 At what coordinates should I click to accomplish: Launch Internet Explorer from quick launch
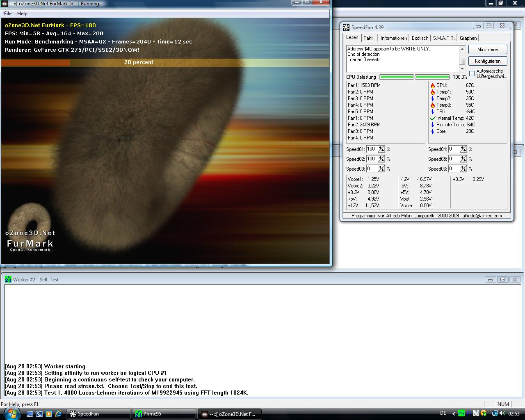coord(58,414)
